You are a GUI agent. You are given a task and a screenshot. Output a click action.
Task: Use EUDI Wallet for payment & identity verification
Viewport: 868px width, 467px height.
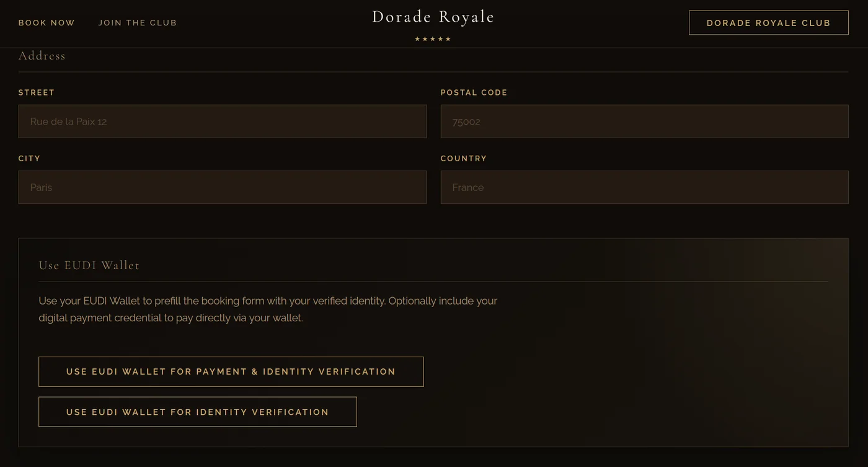pos(231,371)
